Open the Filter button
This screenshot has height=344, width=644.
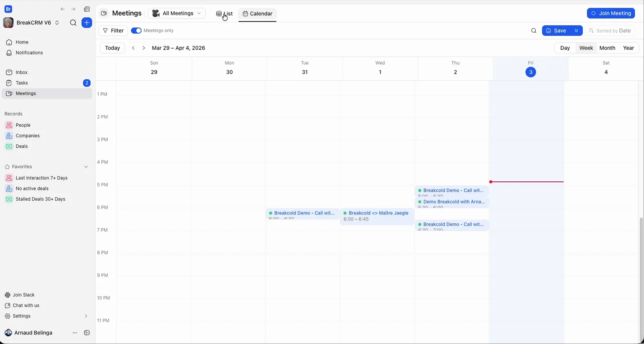[113, 31]
